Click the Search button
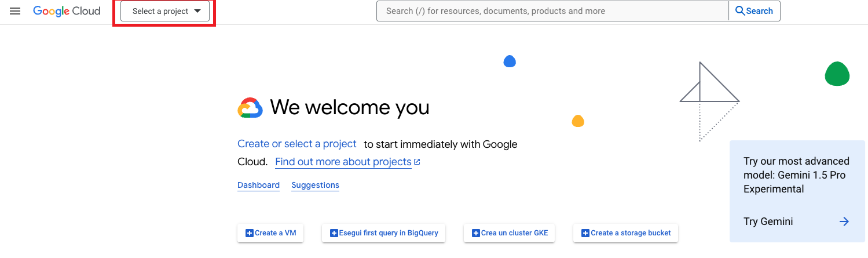This screenshot has width=868, height=258. coord(755,11)
